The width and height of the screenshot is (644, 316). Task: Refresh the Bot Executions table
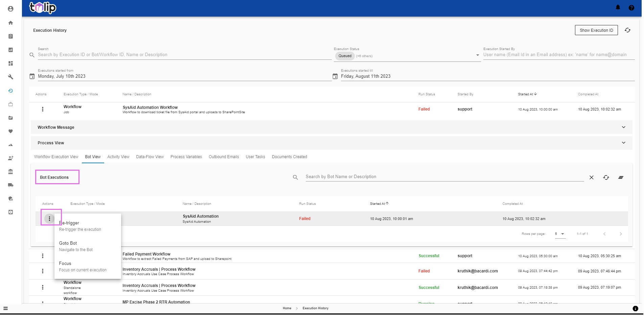tap(606, 177)
